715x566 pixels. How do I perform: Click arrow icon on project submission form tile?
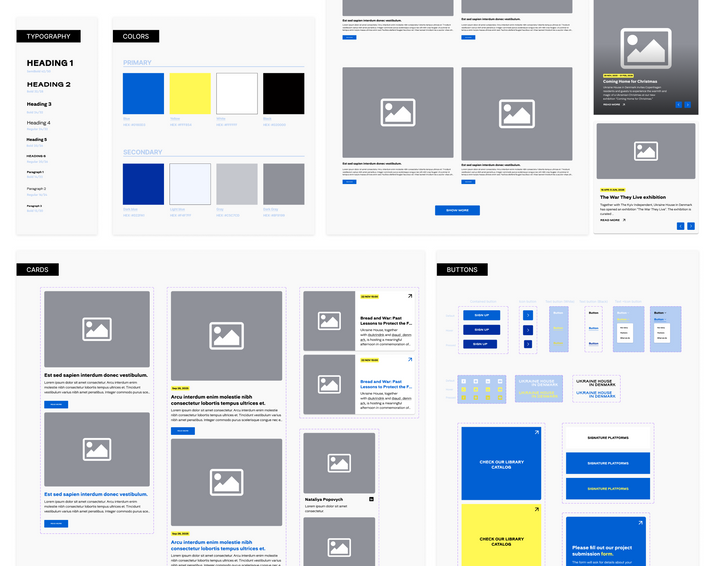pos(640,523)
